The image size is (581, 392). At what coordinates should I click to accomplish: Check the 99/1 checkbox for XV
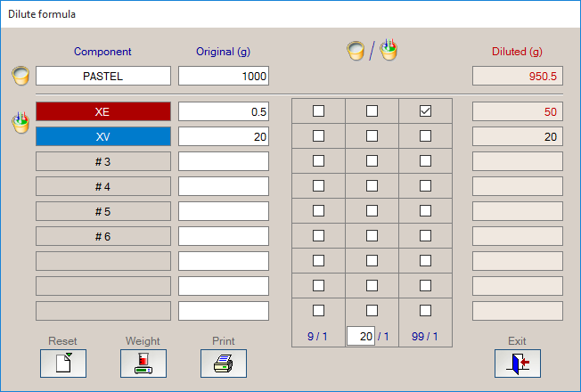(425, 136)
